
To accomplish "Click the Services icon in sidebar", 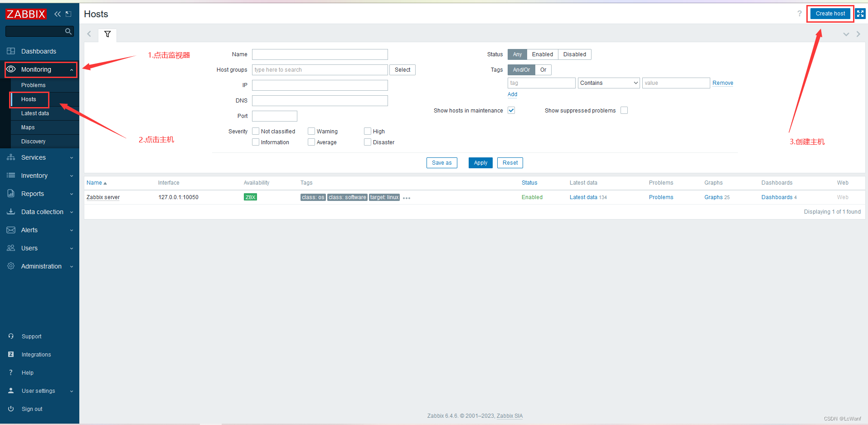I will click(11, 157).
